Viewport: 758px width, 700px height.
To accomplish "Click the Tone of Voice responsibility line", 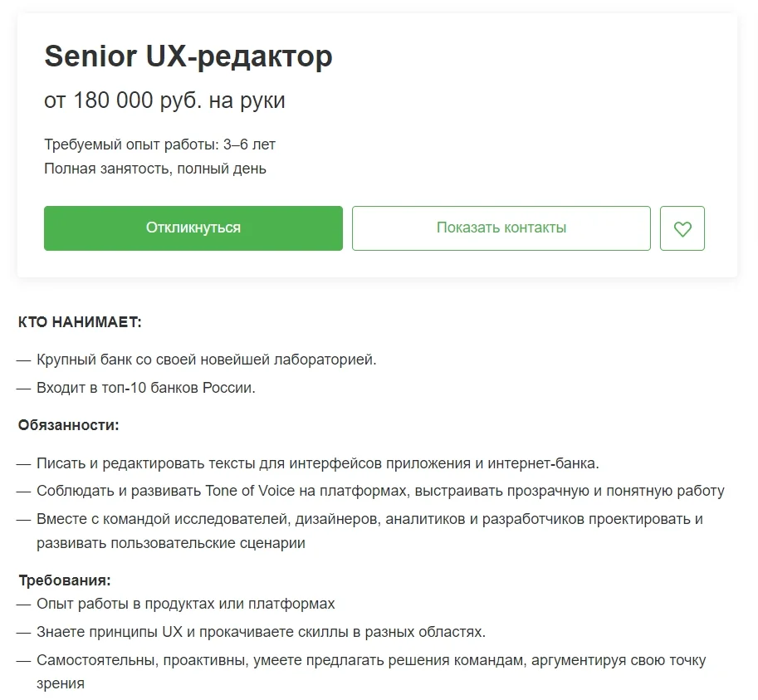I will 379,491.
